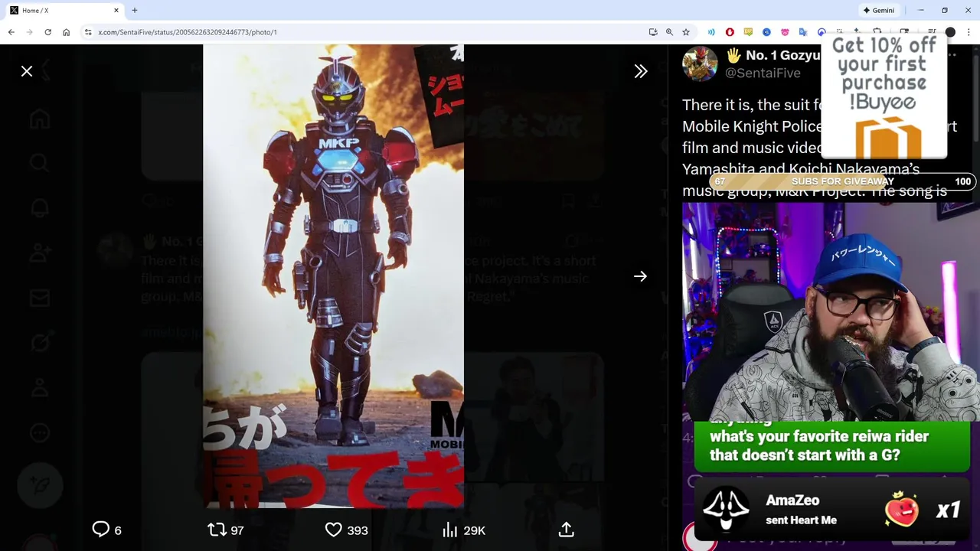Click the No. 1 Gozyu display name
This screenshot has height=551, width=980.
pos(773,55)
